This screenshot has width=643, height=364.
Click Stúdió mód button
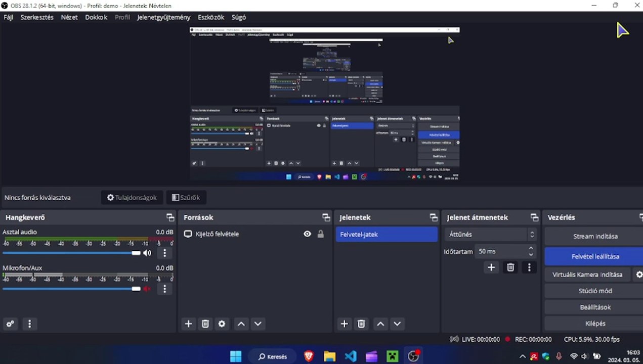(595, 291)
